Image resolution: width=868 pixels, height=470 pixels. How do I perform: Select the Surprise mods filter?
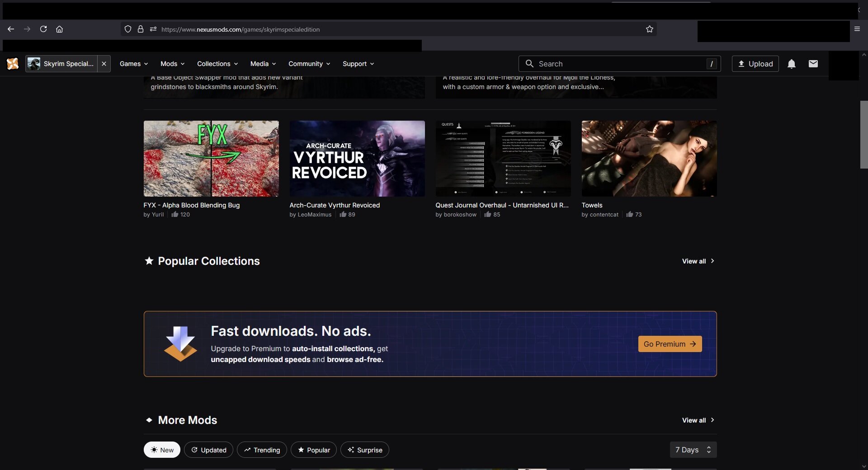365,450
